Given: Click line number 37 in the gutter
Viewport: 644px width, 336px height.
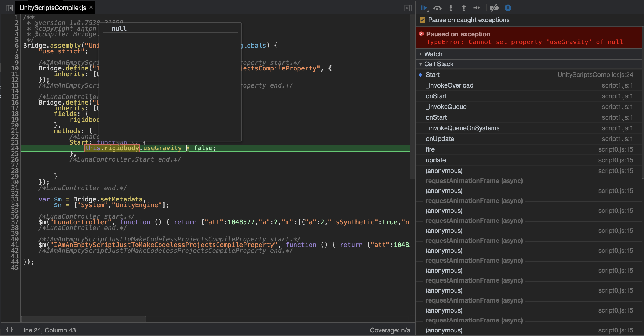Looking at the screenshot, I should pos(15,222).
